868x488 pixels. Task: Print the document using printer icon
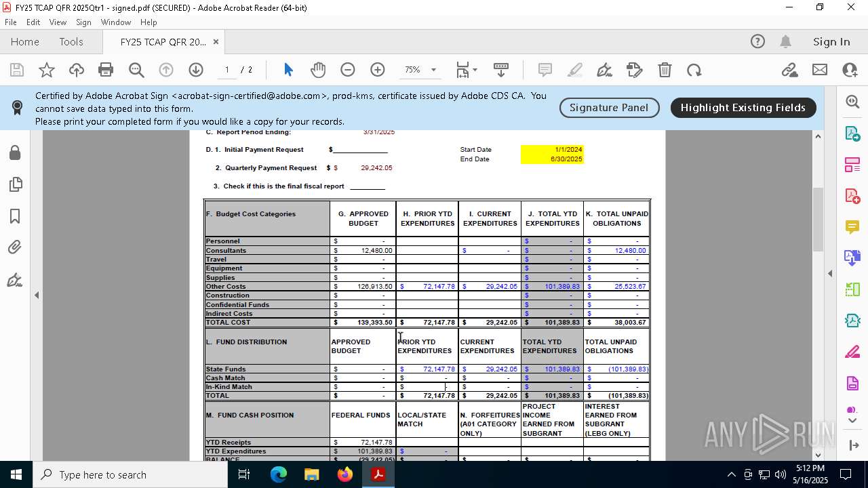point(106,70)
